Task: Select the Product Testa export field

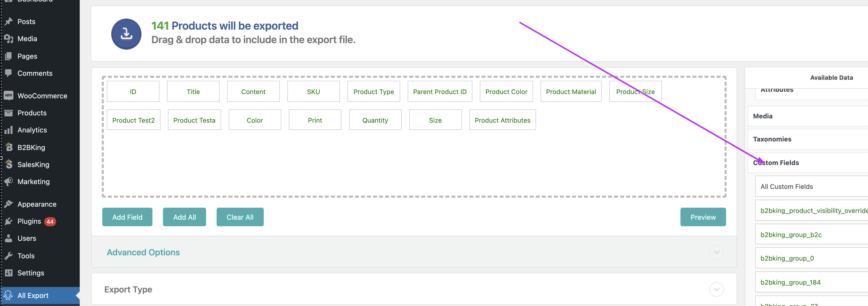Action: 194,120
